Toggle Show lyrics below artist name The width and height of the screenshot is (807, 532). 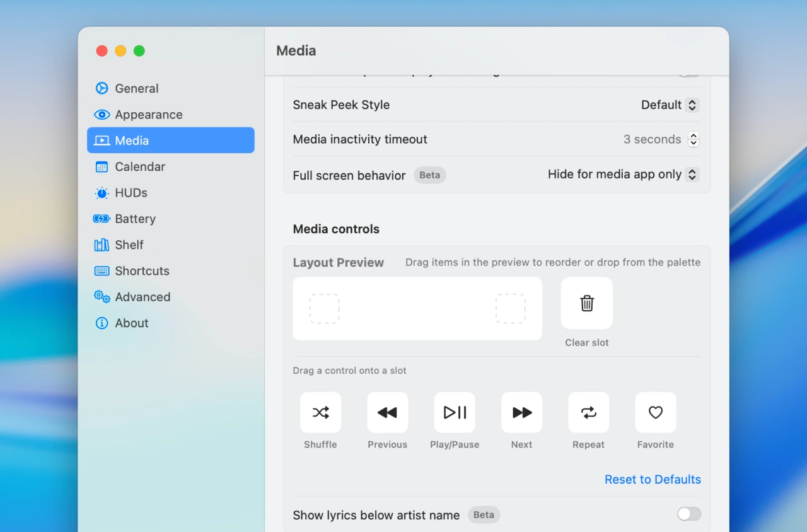(688, 514)
